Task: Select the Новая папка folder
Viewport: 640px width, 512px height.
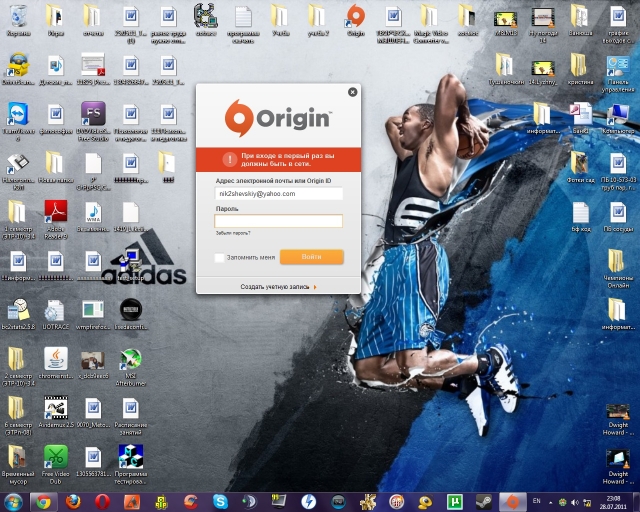Action: 56,167
